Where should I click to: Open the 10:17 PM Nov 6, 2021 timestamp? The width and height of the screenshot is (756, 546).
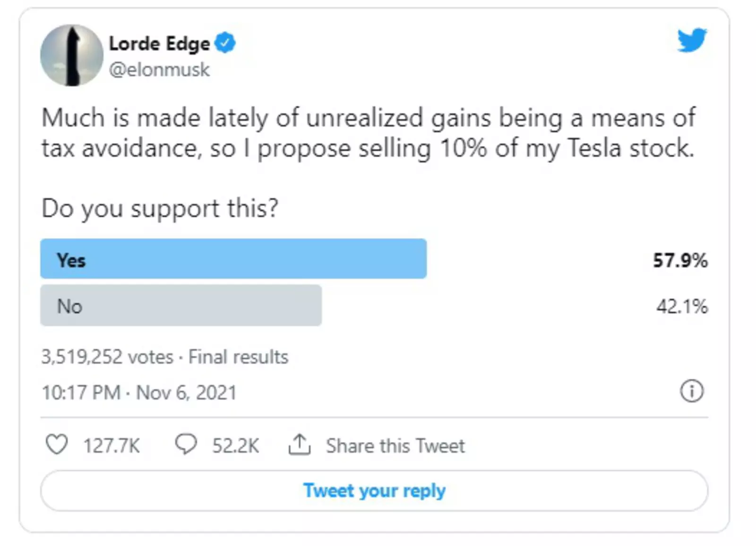click(x=139, y=392)
